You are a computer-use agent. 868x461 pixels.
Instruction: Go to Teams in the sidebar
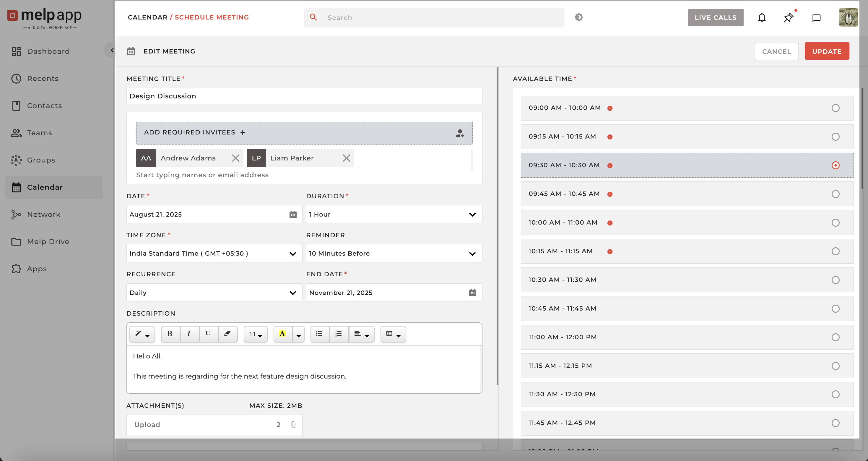[39, 133]
